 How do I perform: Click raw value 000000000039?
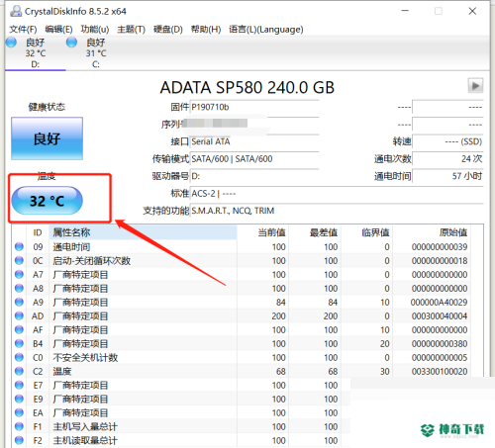coord(440,247)
